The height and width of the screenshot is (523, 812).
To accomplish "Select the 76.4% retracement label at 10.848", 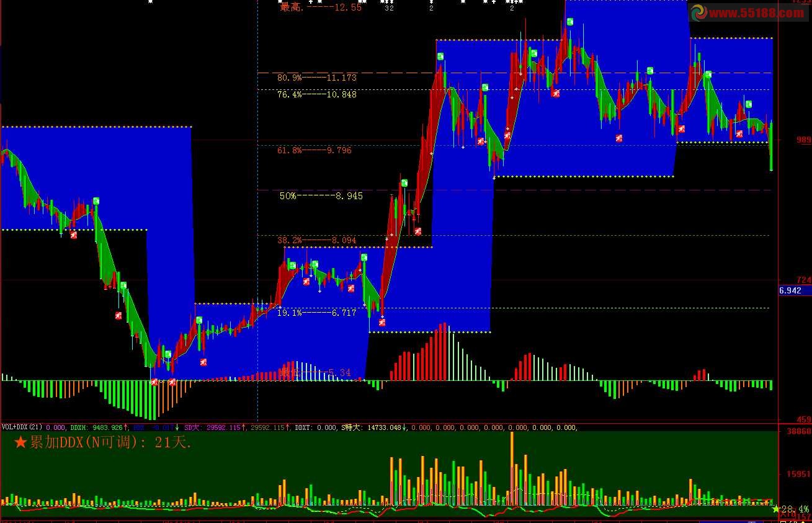I will (x=317, y=94).
